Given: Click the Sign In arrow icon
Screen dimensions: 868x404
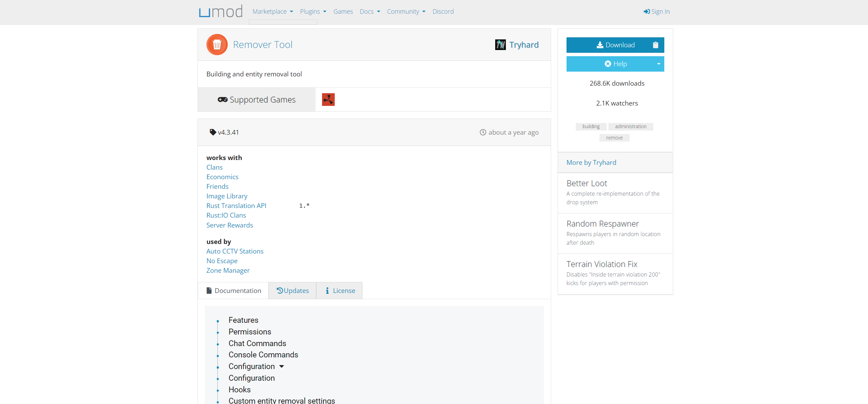Looking at the screenshot, I should [646, 12].
